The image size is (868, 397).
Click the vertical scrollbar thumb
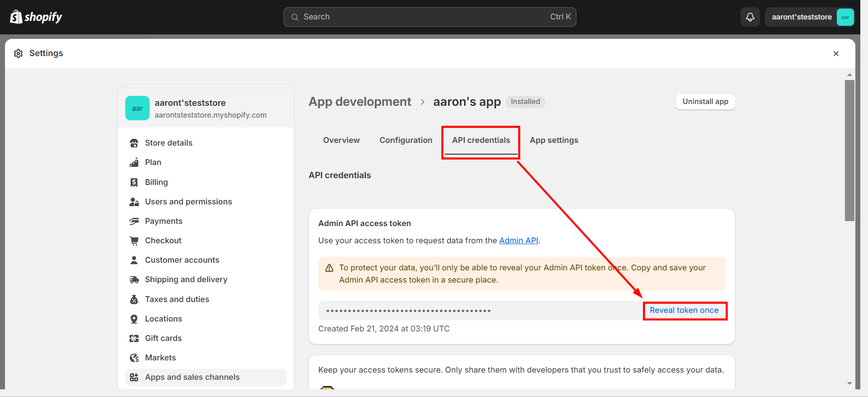coord(849,151)
